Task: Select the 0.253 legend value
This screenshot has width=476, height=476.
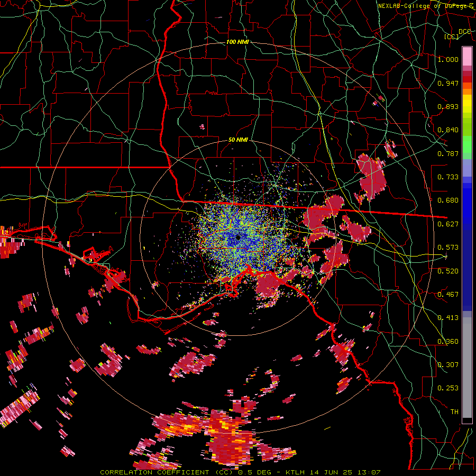Action: point(448,388)
